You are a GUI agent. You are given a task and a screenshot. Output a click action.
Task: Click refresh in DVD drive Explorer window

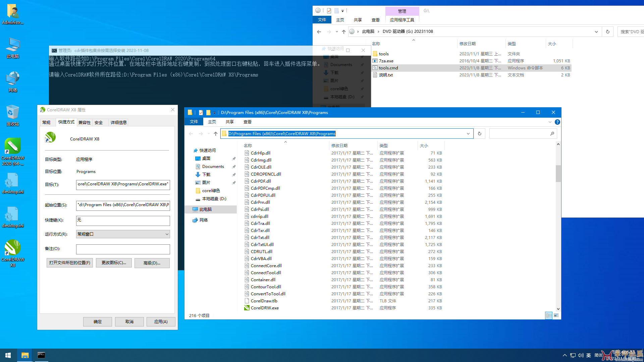coord(607,32)
